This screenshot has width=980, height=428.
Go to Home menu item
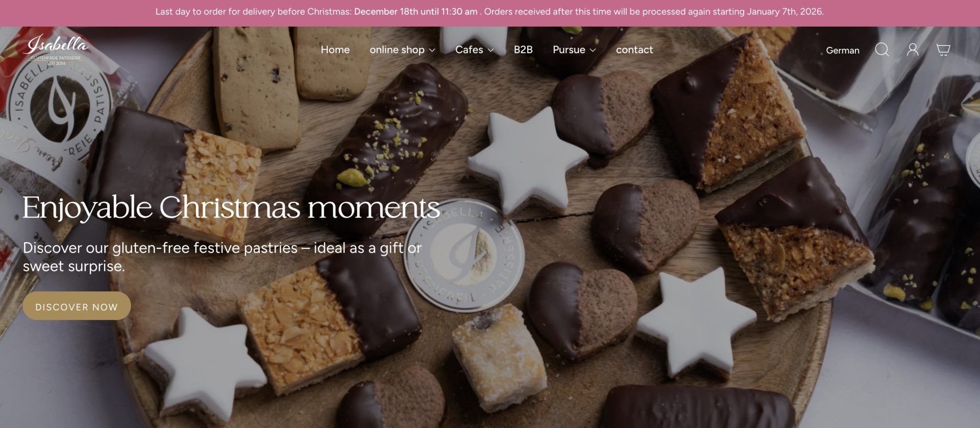coord(335,49)
